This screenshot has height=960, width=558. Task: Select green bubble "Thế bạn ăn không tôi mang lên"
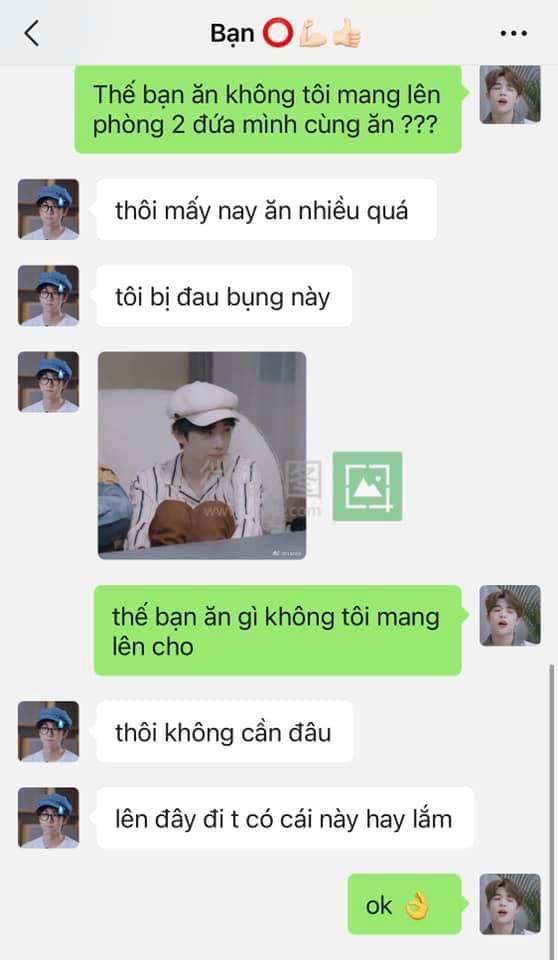pos(268,109)
